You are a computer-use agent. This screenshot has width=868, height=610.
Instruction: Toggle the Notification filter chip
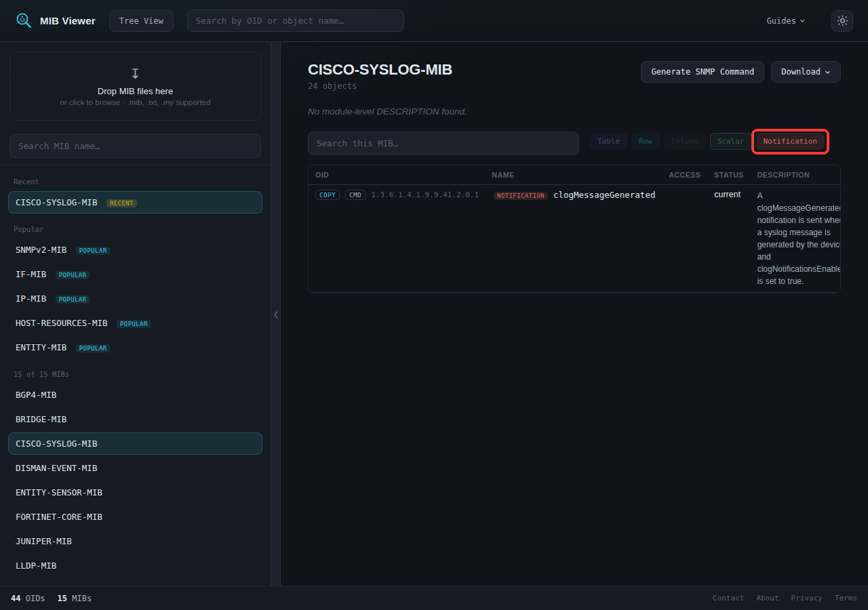[x=790, y=141]
